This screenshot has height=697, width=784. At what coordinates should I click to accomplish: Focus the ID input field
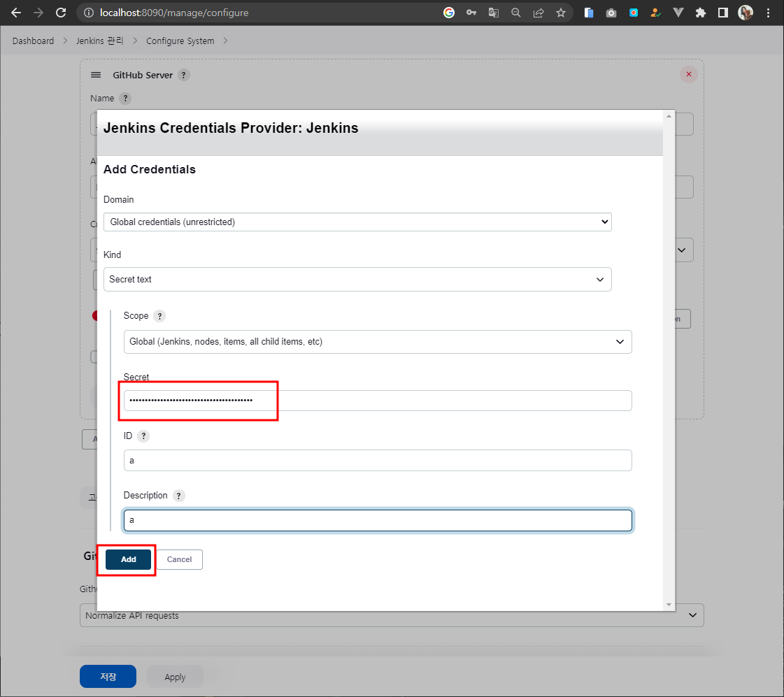[x=378, y=460]
